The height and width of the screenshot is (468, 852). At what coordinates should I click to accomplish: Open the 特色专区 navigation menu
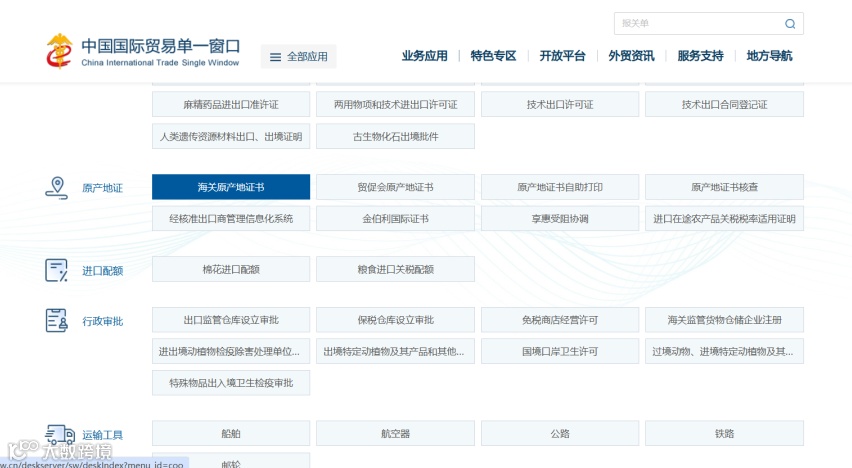493,55
